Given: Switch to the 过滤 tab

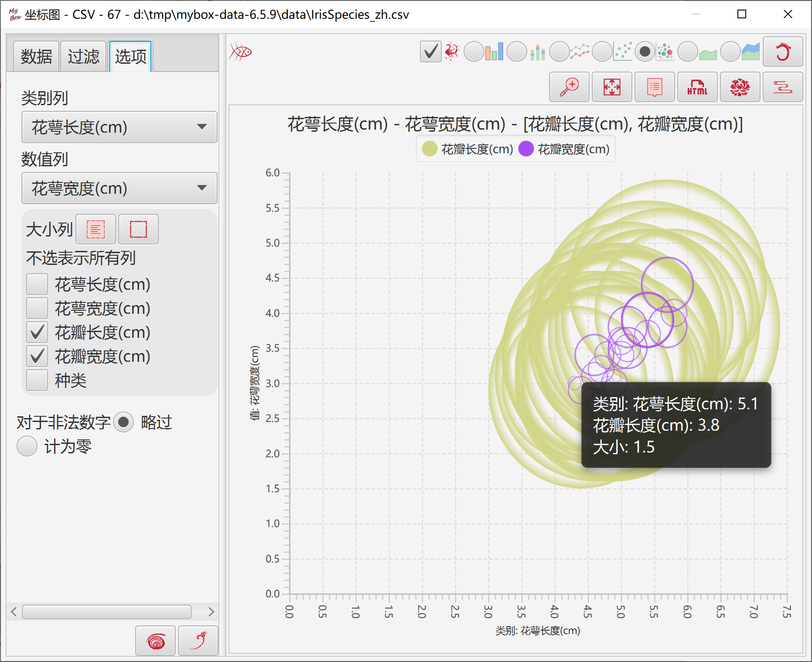Looking at the screenshot, I should [x=83, y=56].
